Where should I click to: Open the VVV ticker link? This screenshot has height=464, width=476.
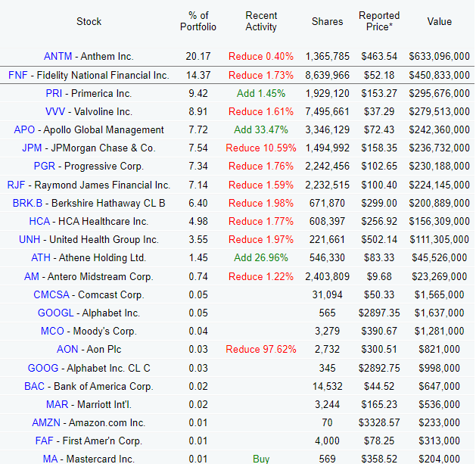pyautogui.click(x=55, y=111)
